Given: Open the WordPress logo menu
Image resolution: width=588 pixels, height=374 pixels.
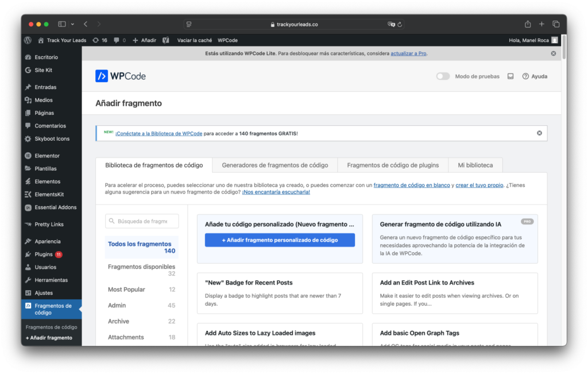Looking at the screenshot, I should click(x=28, y=40).
